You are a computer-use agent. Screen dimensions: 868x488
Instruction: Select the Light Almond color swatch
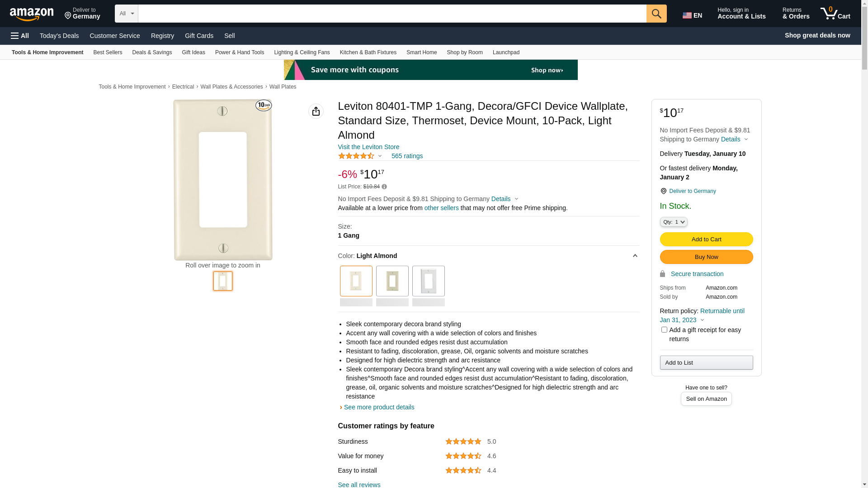point(356,281)
